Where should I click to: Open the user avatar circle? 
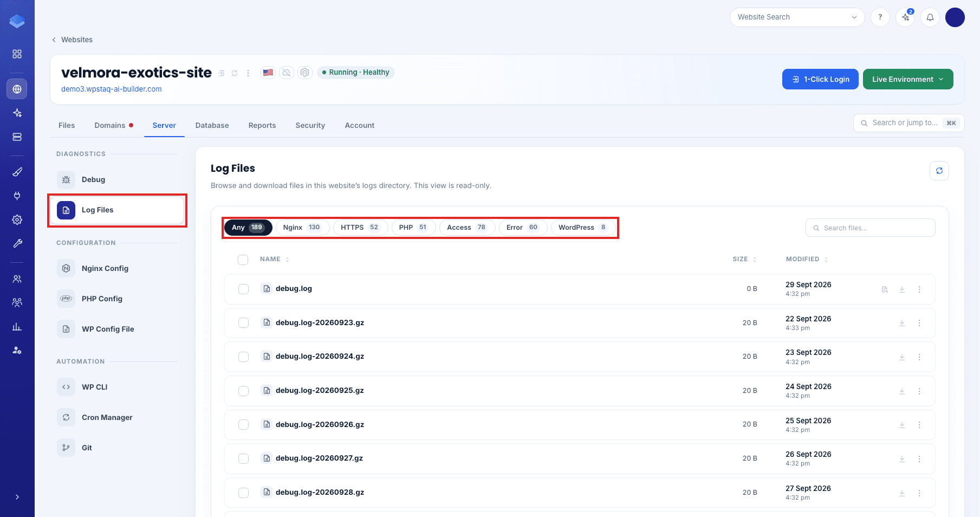point(955,17)
